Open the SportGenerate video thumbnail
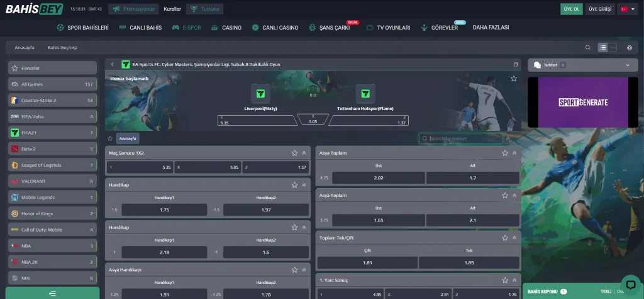The width and height of the screenshot is (644, 299). (583, 103)
